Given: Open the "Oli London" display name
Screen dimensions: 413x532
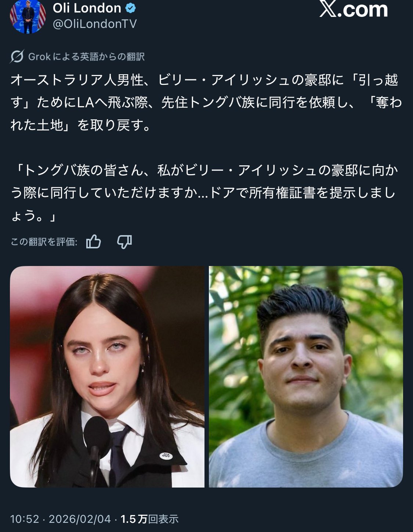Looking at the screenshot, I should 87,8.
